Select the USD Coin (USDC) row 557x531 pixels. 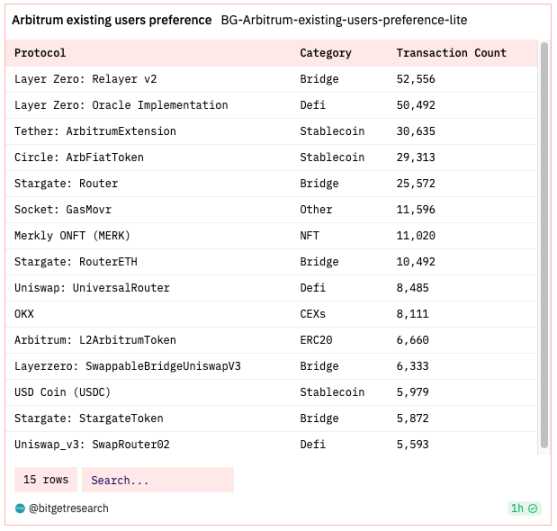[271, 392]
